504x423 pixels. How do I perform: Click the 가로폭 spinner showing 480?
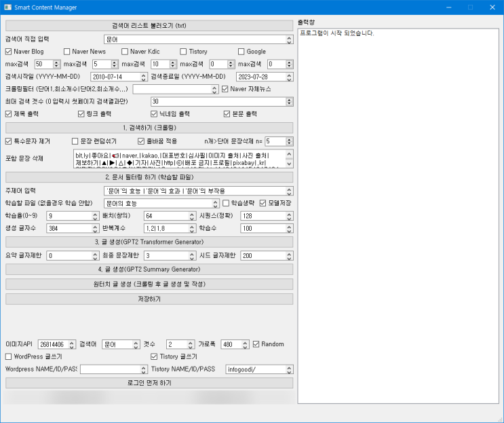(235, 344)
